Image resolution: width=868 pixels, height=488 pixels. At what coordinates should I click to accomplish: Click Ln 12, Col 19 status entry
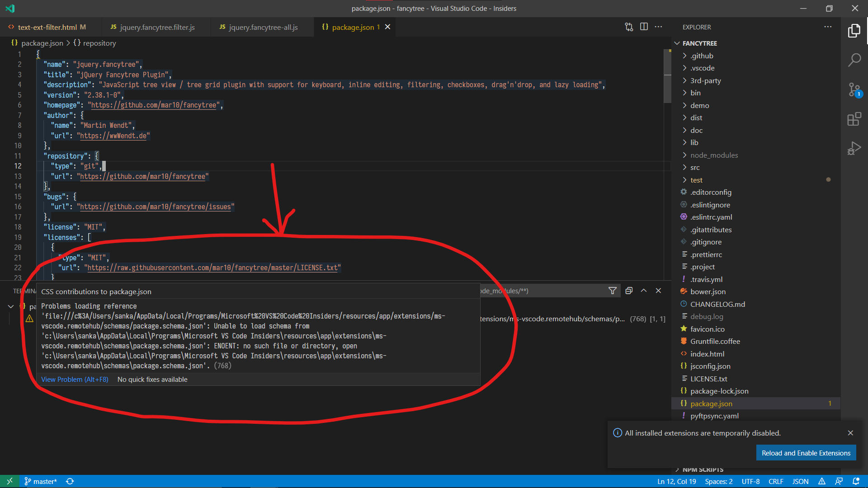coord(676,481)
